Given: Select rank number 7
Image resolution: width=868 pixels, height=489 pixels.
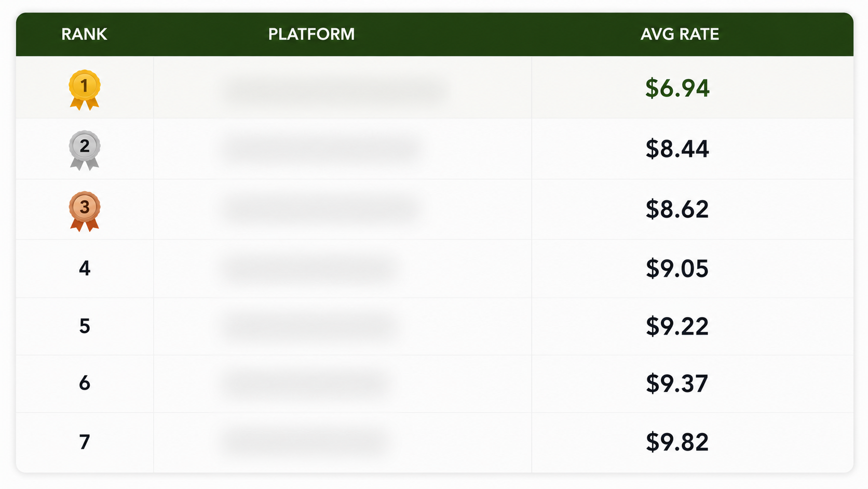Looking at the screenshot, I should [85, 442].
